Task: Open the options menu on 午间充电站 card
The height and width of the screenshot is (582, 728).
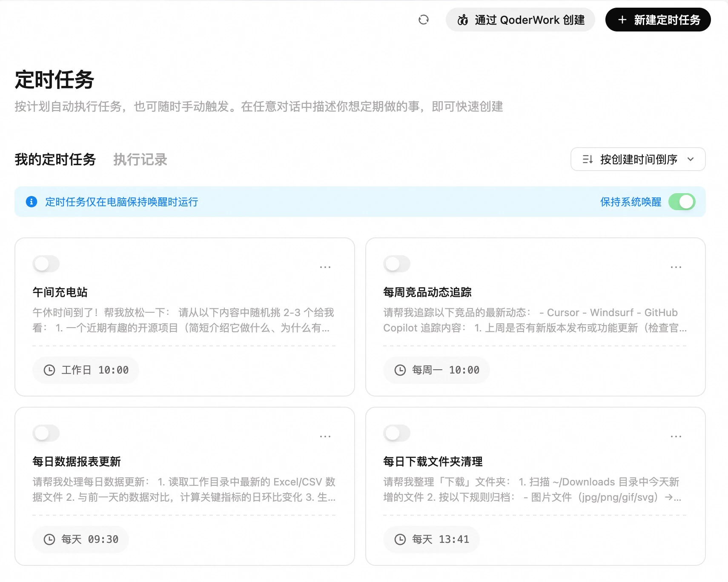Action: point(325,267)
